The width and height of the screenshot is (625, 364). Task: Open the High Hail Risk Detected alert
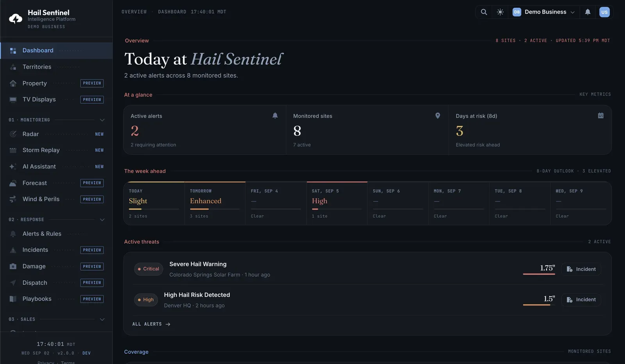(197, 295)
